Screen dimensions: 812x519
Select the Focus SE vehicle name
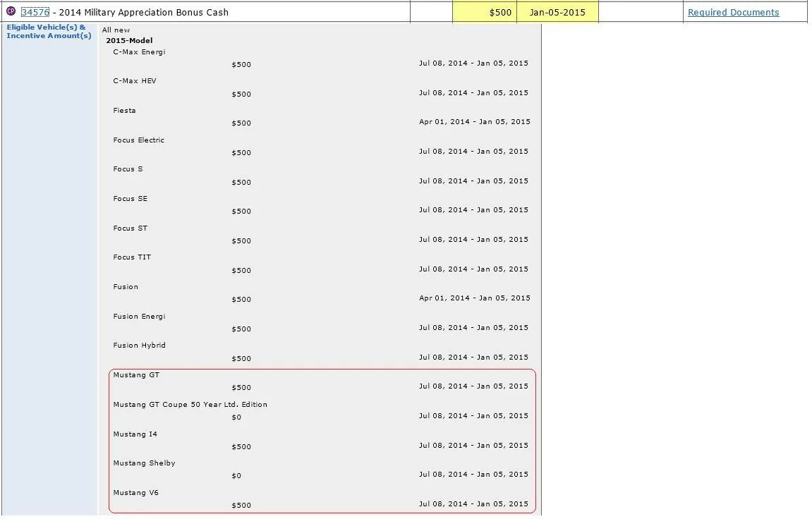click(131, 199)
